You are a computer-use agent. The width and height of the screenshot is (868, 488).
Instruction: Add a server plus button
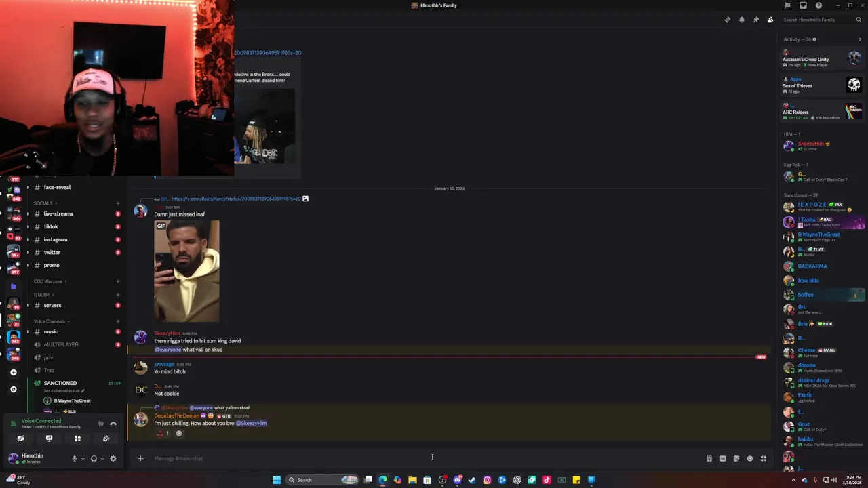tap(13, 372)
